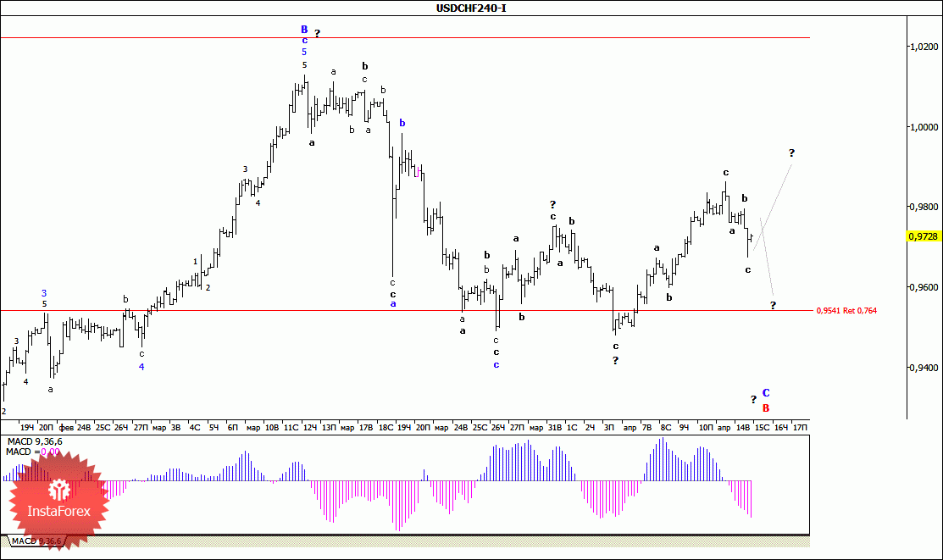Image resolution: width=943 pixels, height=560 pixels.
Task: Click the 1,0200 price axis value
Action: pyautogui.click(x=924, y=47)
